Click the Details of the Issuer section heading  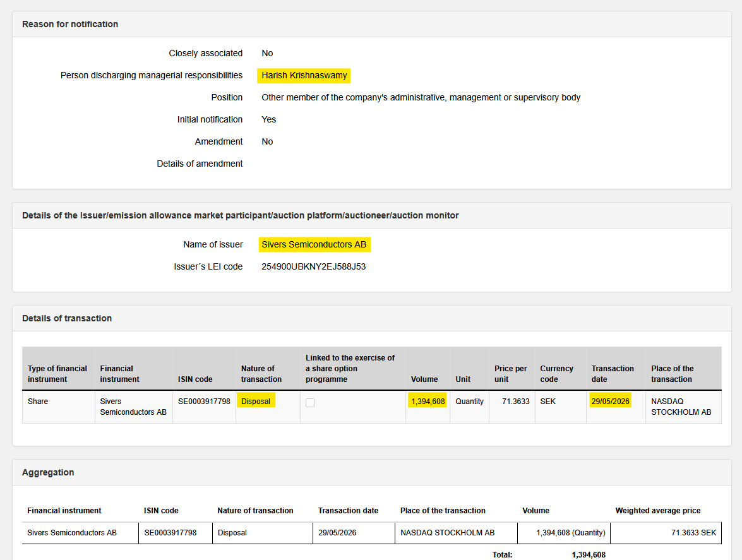[x=241, y=216]
